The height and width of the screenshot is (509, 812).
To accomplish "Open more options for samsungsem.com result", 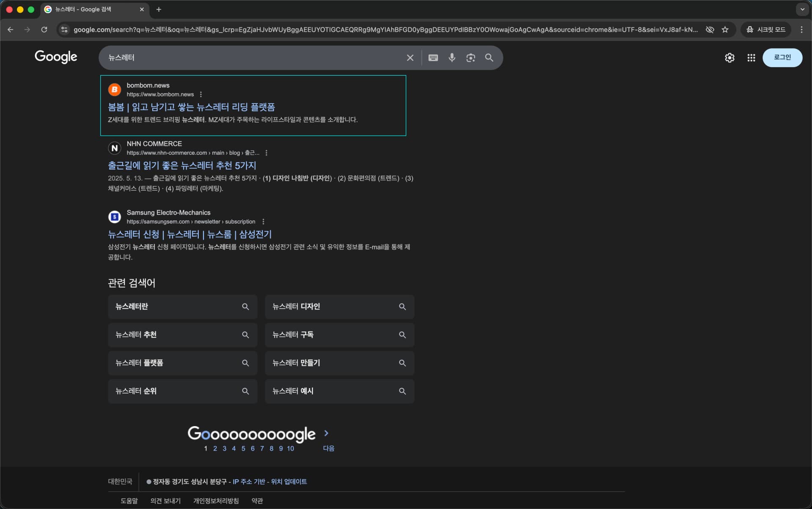I will [x=263, y=222].
